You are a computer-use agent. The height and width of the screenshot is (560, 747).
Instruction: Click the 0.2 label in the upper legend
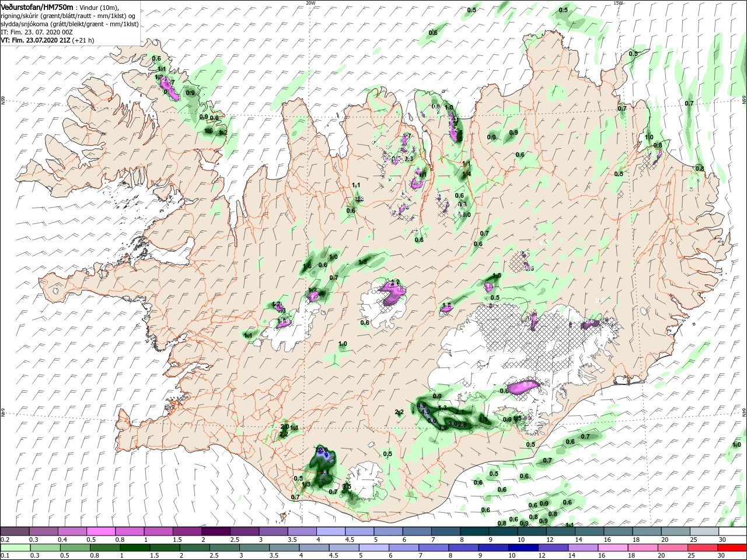coord(4,540)
